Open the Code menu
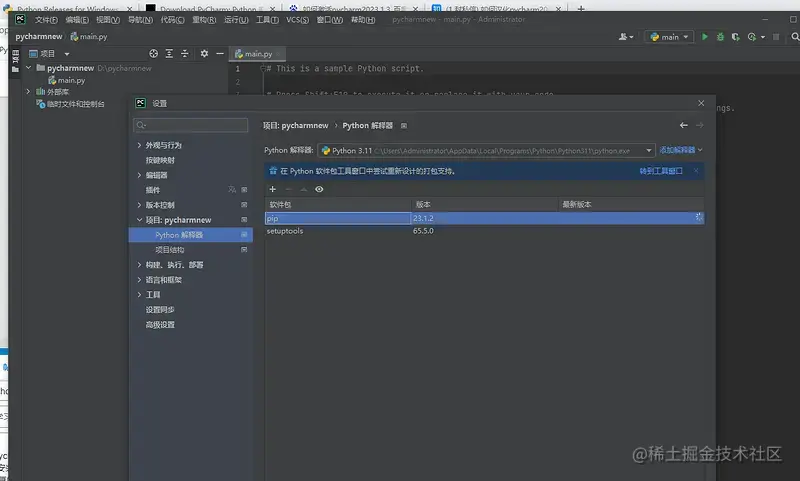 [x=172, y=19]
